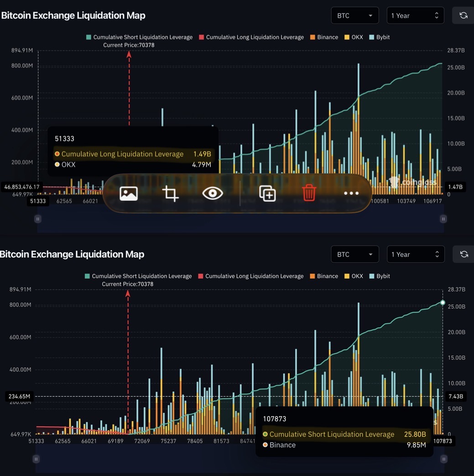Click the duplicate/add copy icon
The height and width of the screenshot is (476, 474).
(267, 194)
